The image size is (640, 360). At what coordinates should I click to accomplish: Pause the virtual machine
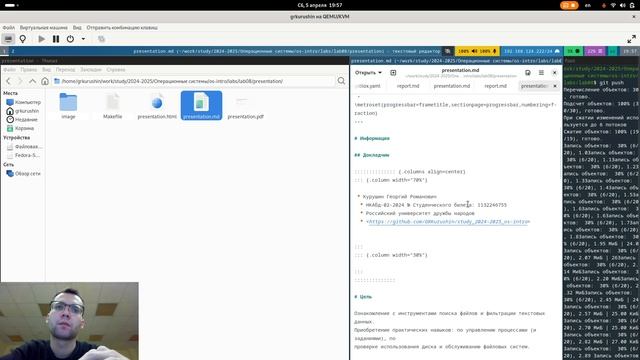point(56,39)
